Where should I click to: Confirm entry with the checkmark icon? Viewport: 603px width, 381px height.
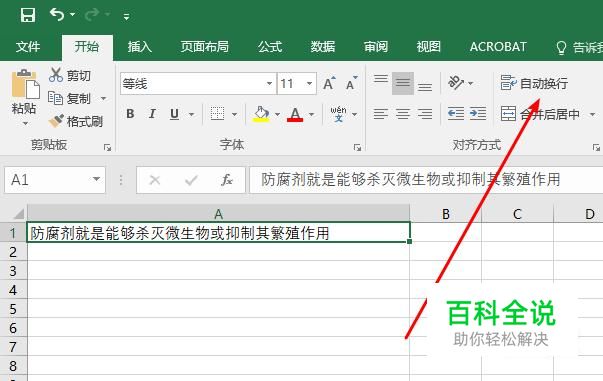click(x=191, y=180)
